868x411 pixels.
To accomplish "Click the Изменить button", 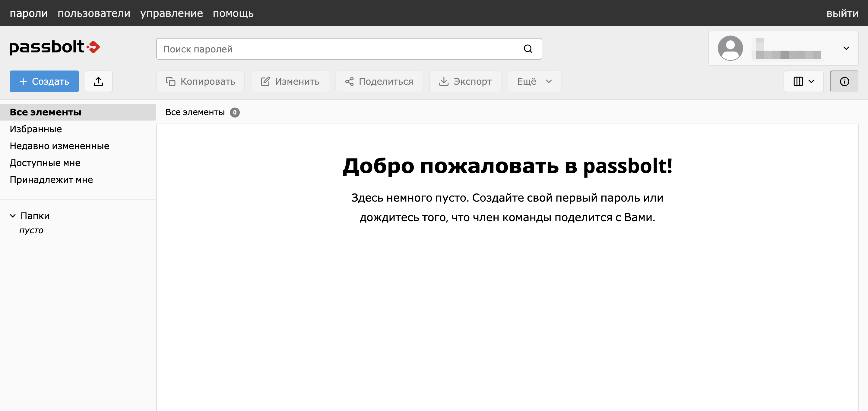I will (x=290, y=81).
